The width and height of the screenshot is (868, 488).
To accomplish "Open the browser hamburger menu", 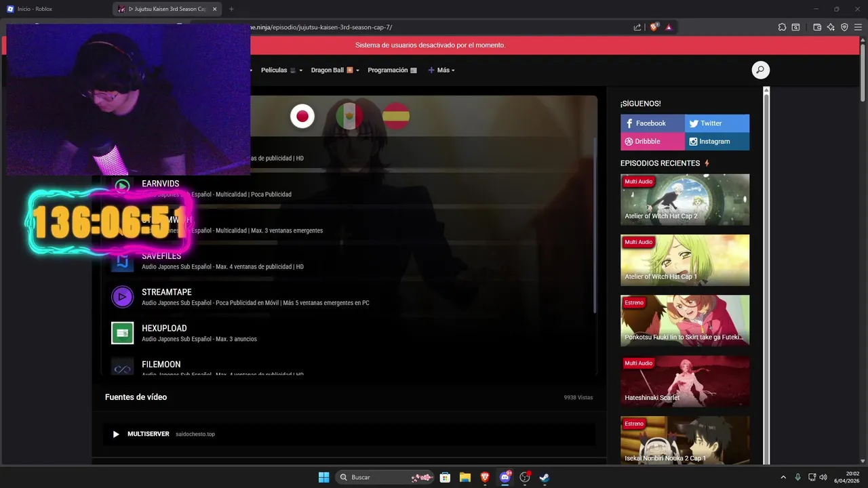I will tap(859, 27).
